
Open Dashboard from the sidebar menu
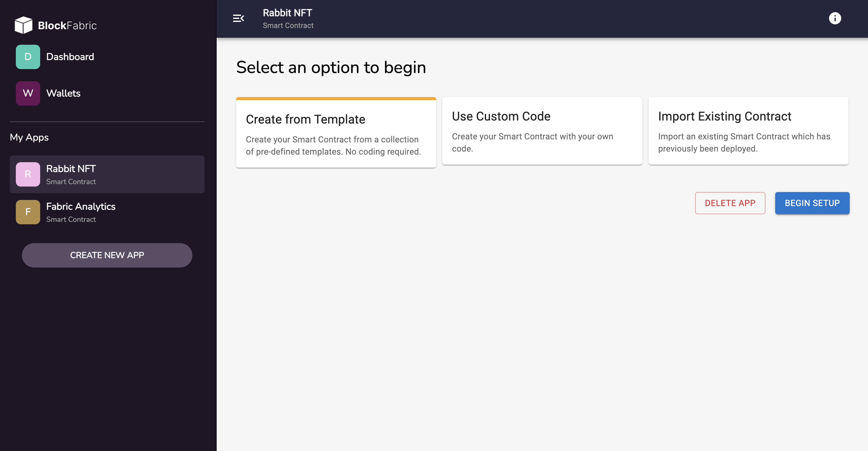[70, 57]
